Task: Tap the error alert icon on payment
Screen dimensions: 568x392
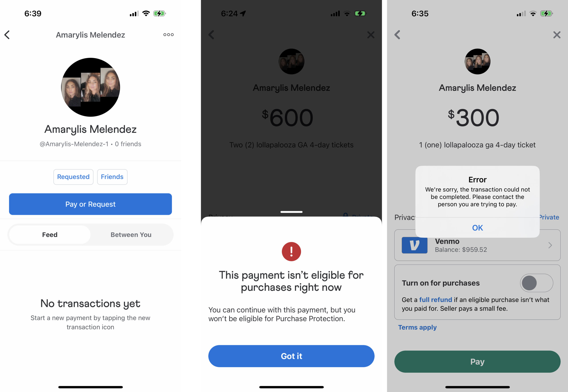Action: [291, 251]
